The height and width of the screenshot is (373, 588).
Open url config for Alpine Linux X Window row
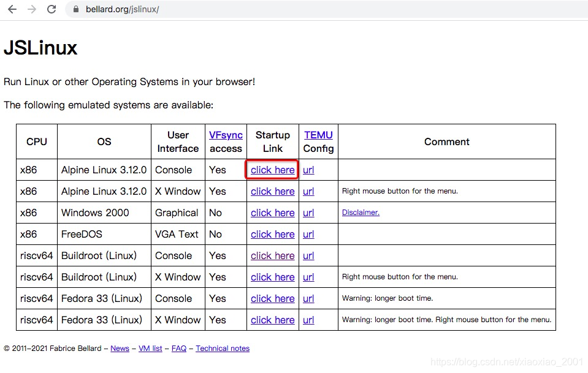point(308,191)
